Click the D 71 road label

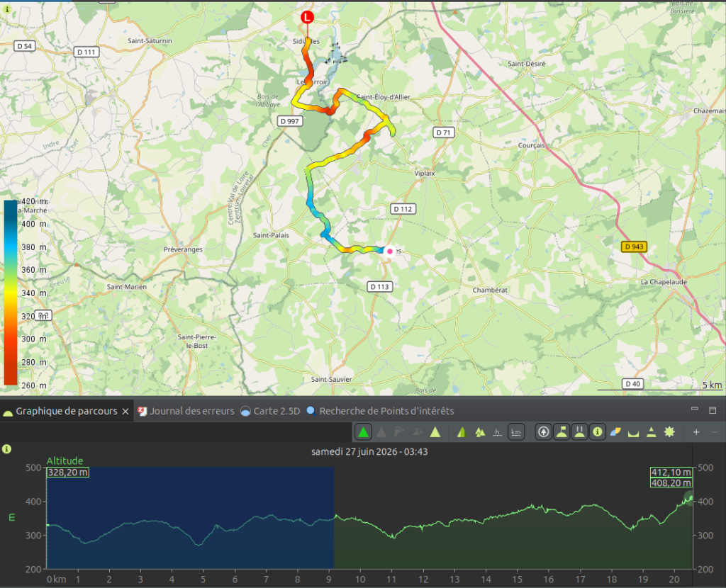click(443, 132)
